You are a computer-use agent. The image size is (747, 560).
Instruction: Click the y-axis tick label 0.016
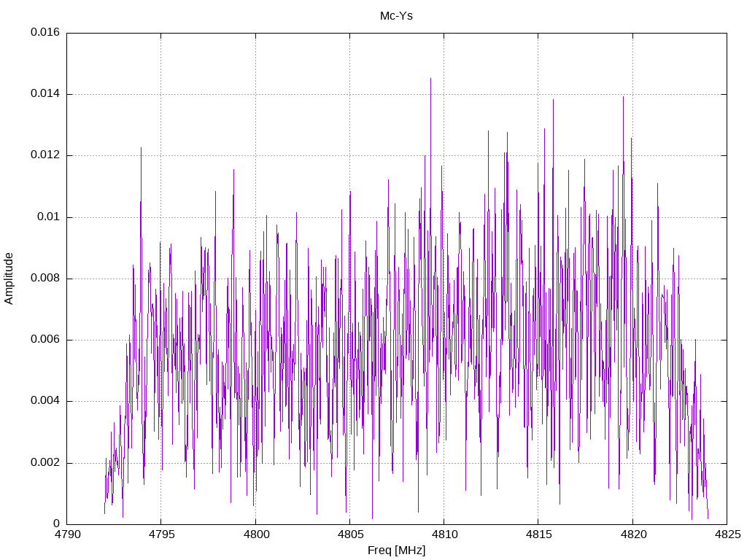point(45,32)
